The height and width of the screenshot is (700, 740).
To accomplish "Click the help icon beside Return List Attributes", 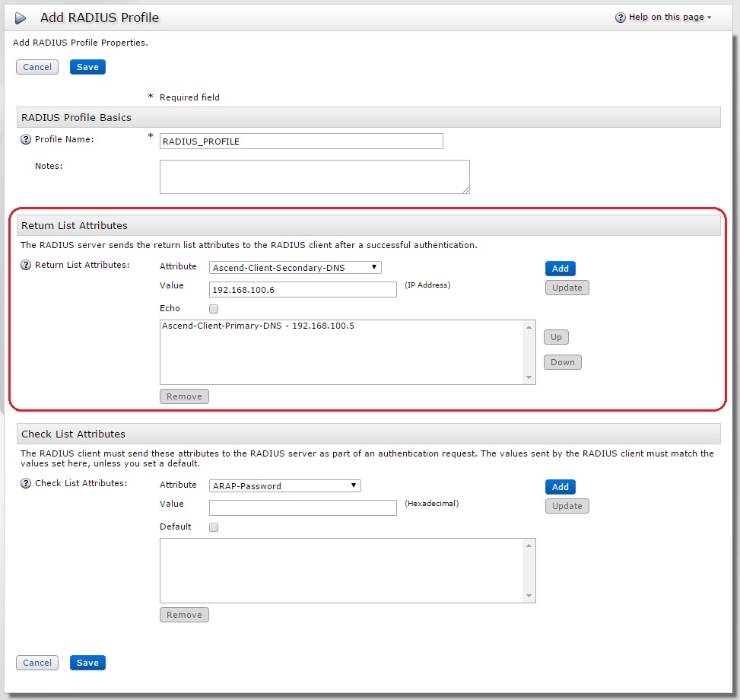I will coord(26,266).
